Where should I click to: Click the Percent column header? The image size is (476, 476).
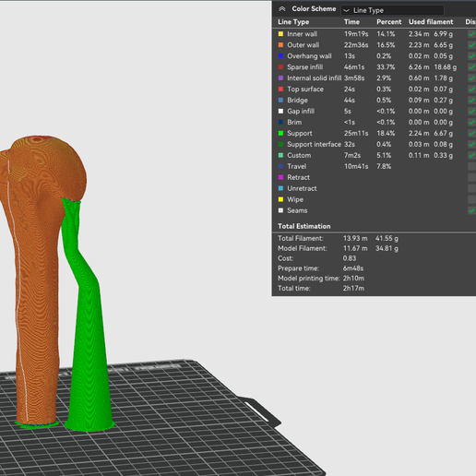pyautogui.click(x=389, y=22)
